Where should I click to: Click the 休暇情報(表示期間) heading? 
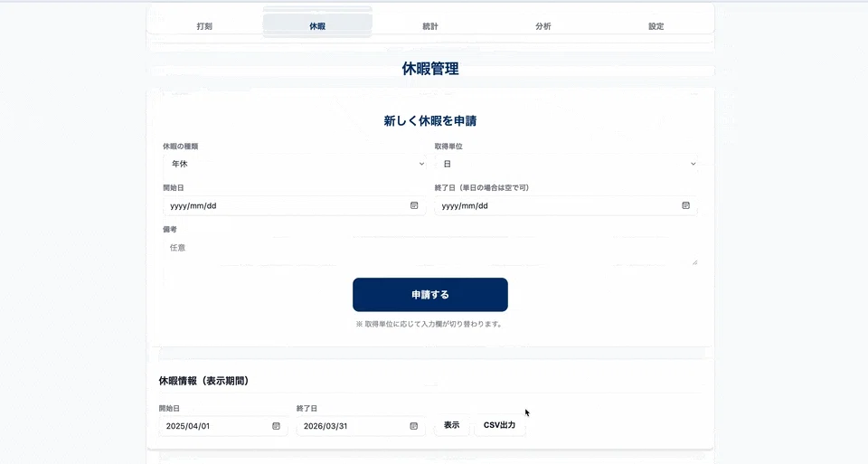click(203, 381)
